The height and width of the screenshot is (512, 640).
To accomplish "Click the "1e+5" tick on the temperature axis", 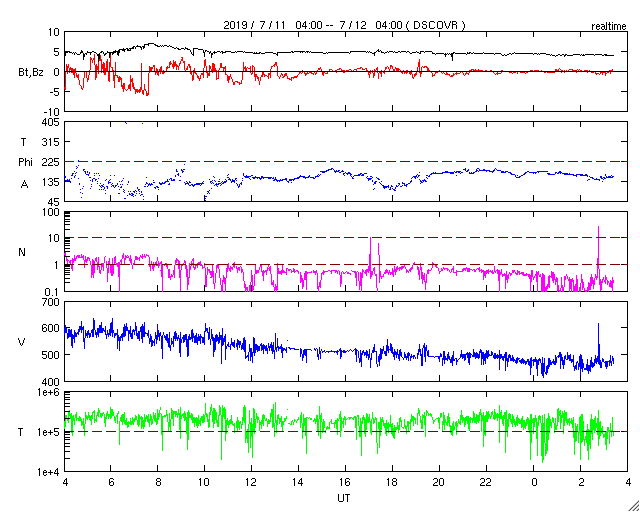I will pos(49,432).
